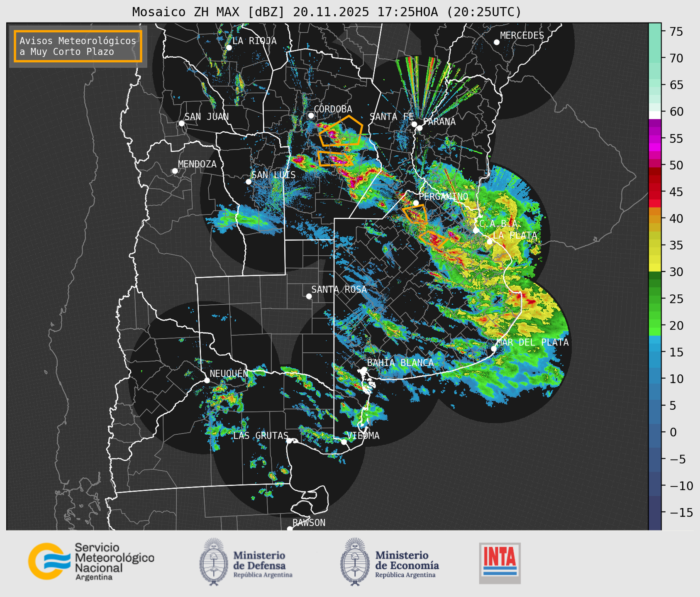
Task: Click the MAR DEL PLATA city label
Action: [532, 343]
